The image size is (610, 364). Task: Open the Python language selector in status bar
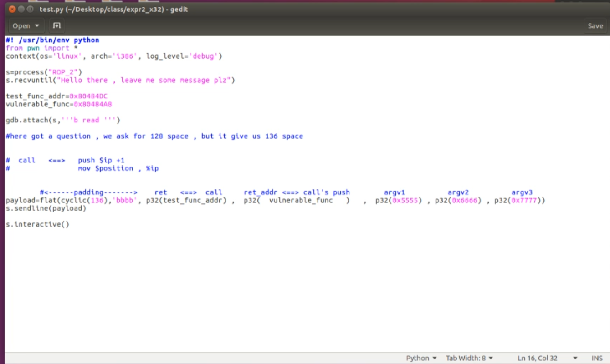(421, 358)
